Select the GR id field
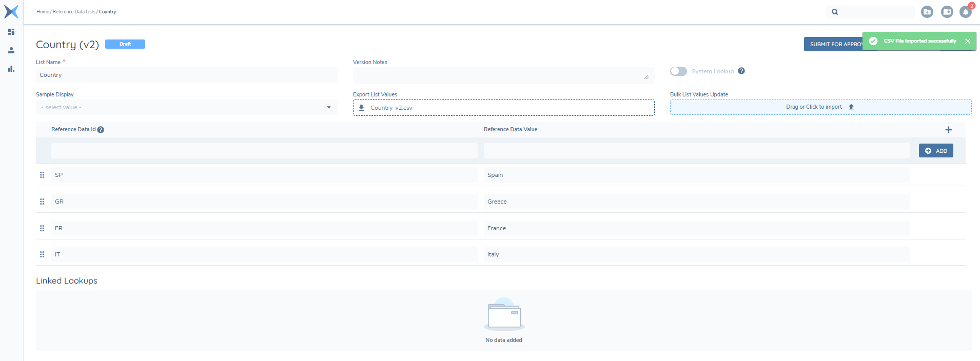 pos(264,202)
